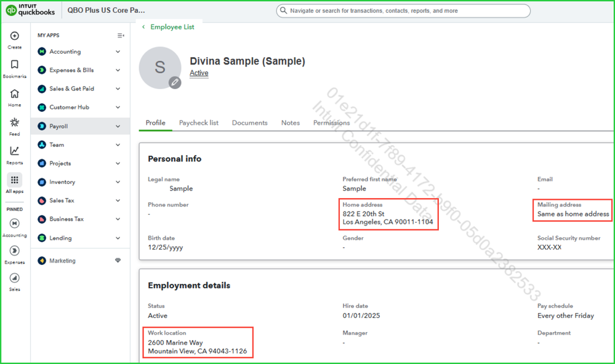
Task: Edit profile photo pencil icon
Action: coord(175,82)
